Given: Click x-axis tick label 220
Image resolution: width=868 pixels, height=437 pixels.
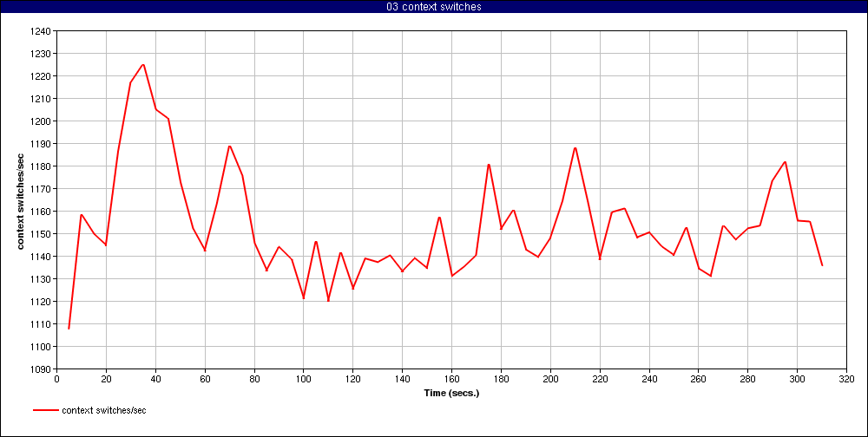Looking at the screenshot, I should (600, 379).
